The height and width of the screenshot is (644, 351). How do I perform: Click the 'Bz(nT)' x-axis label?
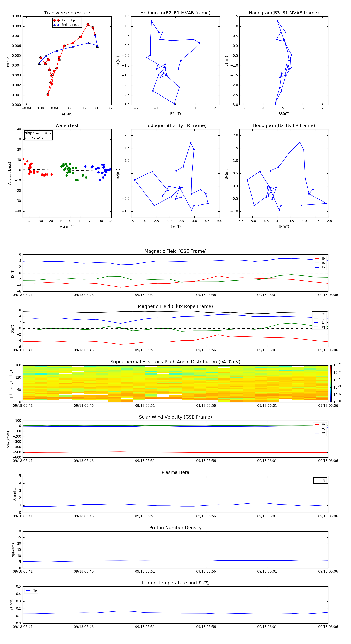(x=175, y=227)
